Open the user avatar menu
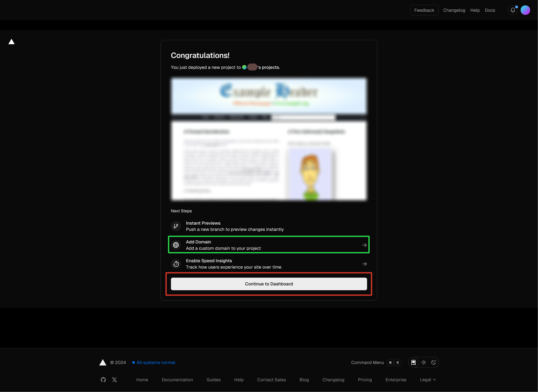 pyautogui.click(x=525, y=10)
